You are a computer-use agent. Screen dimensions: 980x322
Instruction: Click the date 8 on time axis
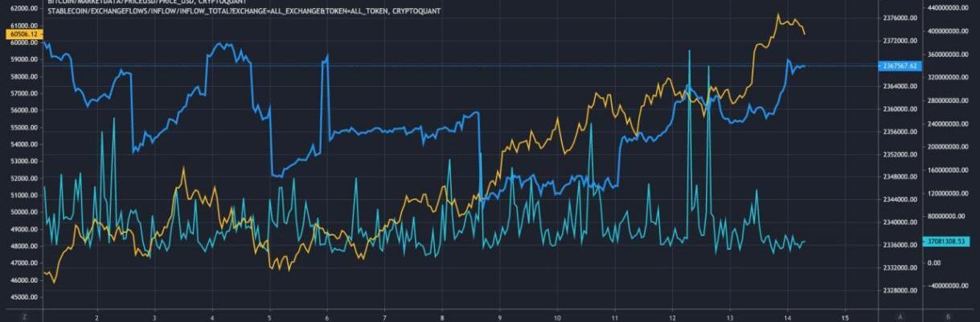pos(442,316)
